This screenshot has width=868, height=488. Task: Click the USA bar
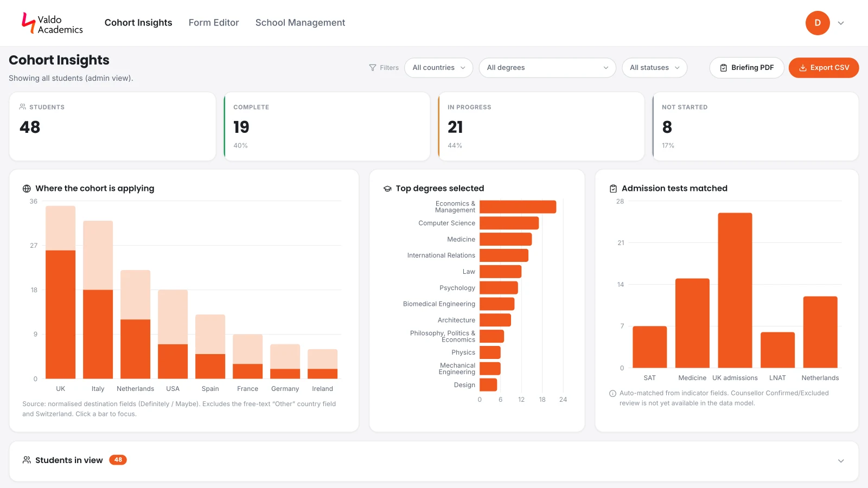(173, 334)
